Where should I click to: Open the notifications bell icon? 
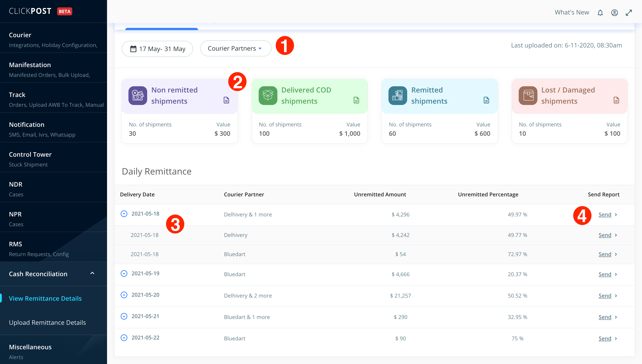tap(600, 13)
